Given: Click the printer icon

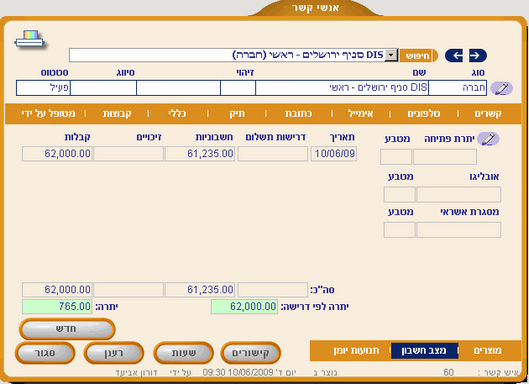Looking at the screenshot, I should coord(30,39).
